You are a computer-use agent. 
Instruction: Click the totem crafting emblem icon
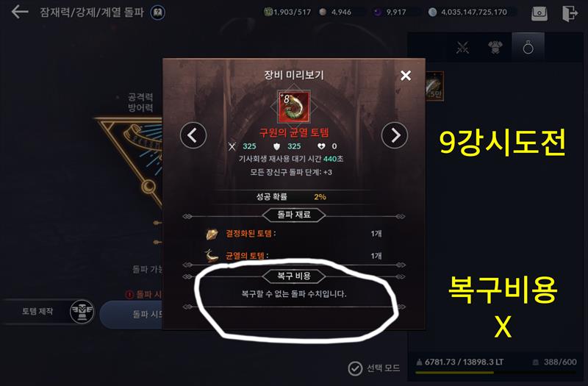pyautogui.click(x=82, y=311)
